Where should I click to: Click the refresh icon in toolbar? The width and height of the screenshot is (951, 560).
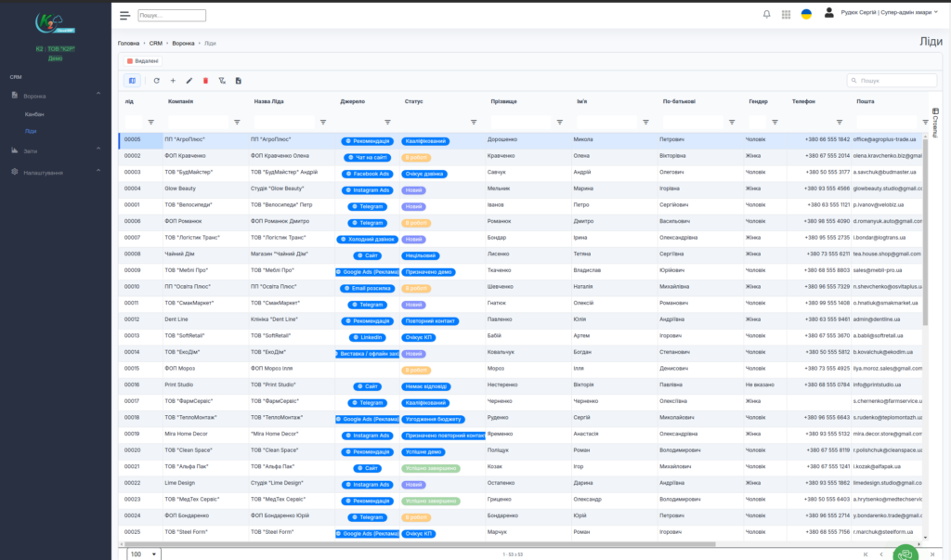point(157,81)
